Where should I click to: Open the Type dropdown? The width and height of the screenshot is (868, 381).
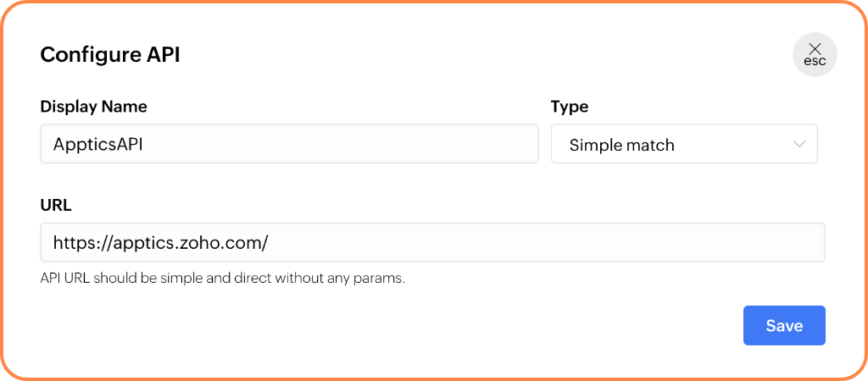683,144
